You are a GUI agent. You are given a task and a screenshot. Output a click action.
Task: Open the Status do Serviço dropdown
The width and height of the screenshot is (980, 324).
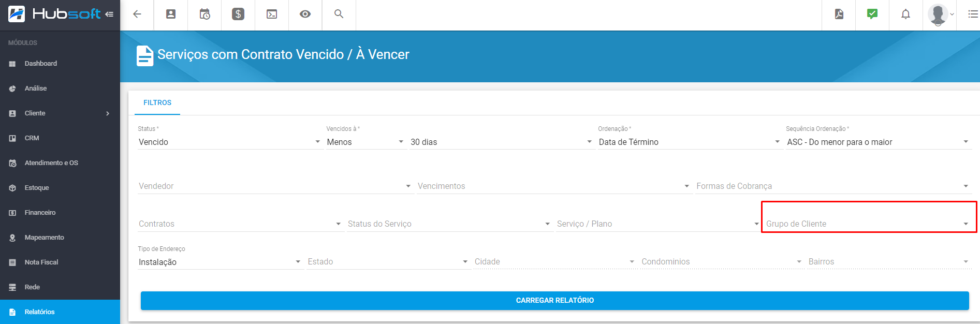(x=449, y=224)
